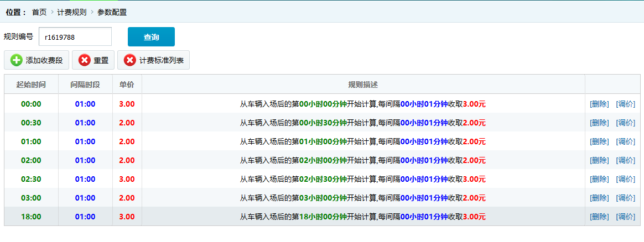Adjust price on the 18:00 row

click(626, 217)
